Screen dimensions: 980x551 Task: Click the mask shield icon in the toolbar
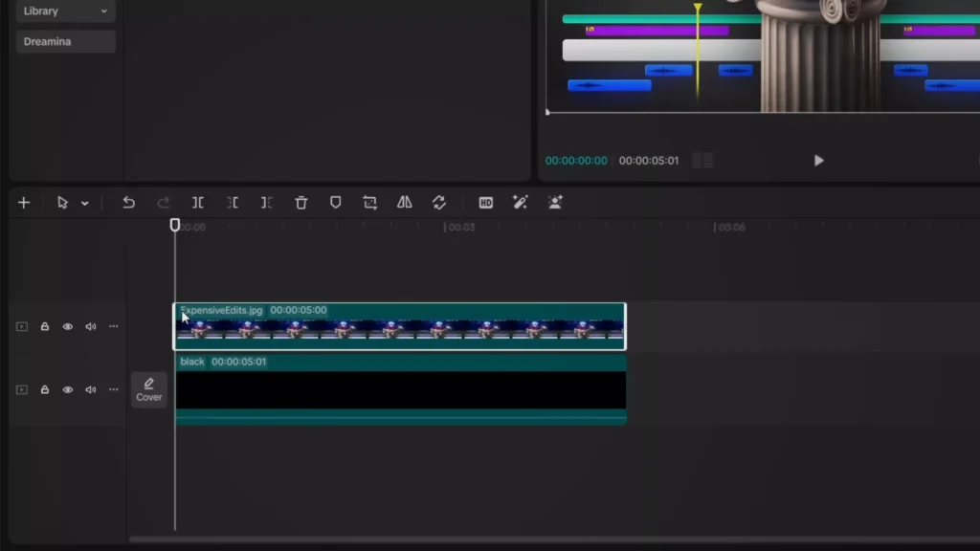pos(336,202)
